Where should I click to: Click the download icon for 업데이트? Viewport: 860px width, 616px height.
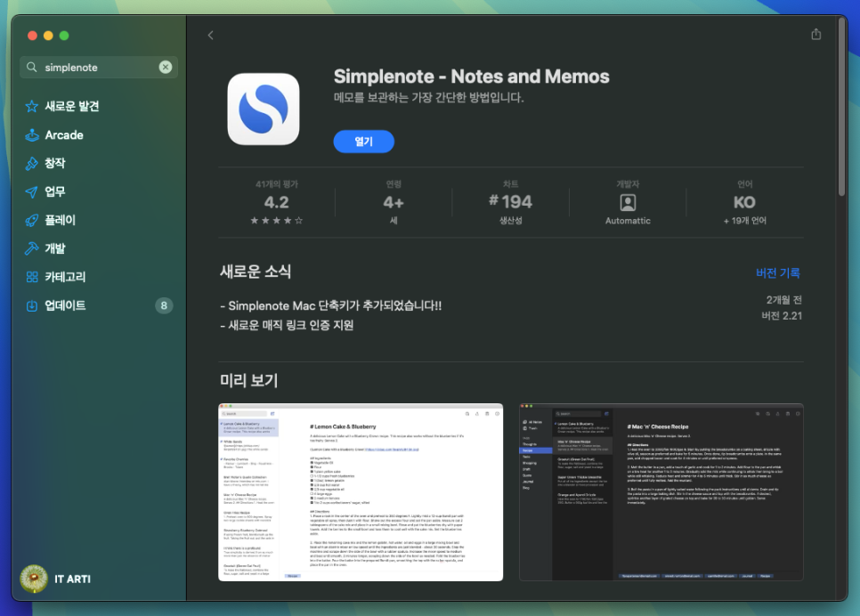pyautogui.click(x=32, y=305)
